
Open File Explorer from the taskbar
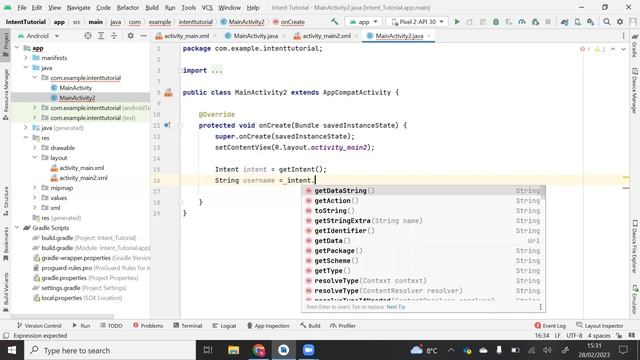coord(233,350)
